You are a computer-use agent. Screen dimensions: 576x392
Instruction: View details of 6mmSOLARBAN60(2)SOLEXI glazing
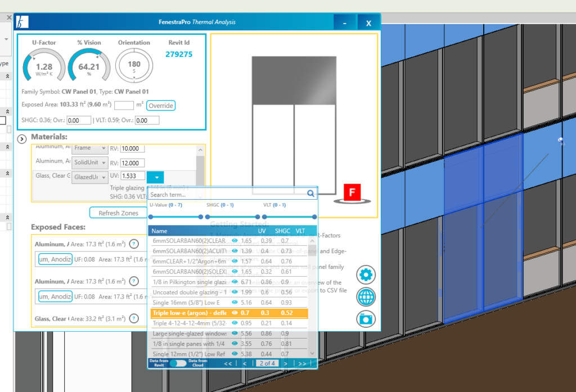(235, 272)
